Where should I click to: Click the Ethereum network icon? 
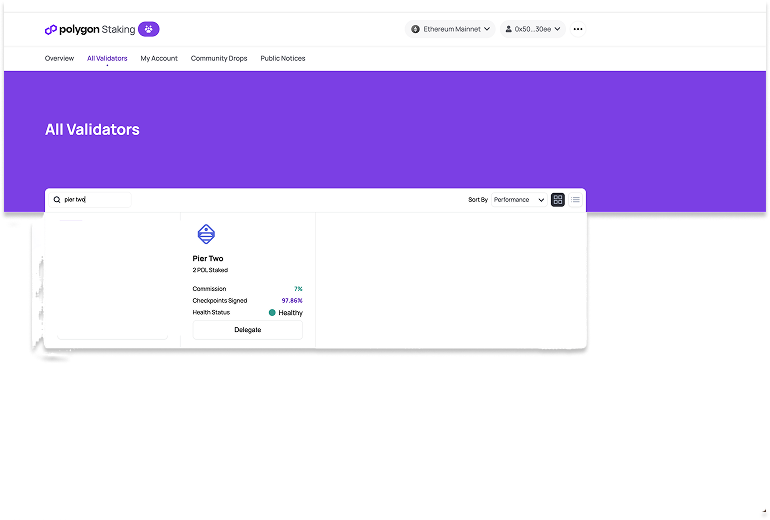(x=415, y=29)
